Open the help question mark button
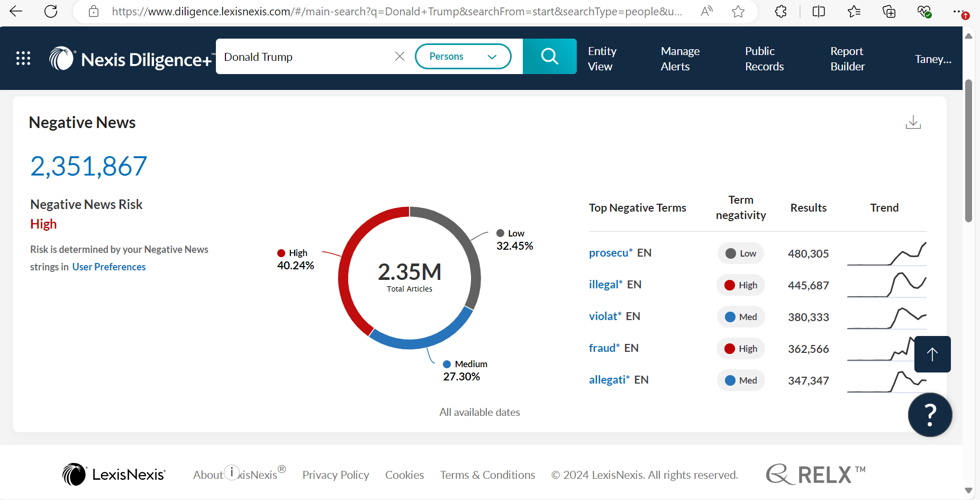980x500 pixels. click(930, 415)
